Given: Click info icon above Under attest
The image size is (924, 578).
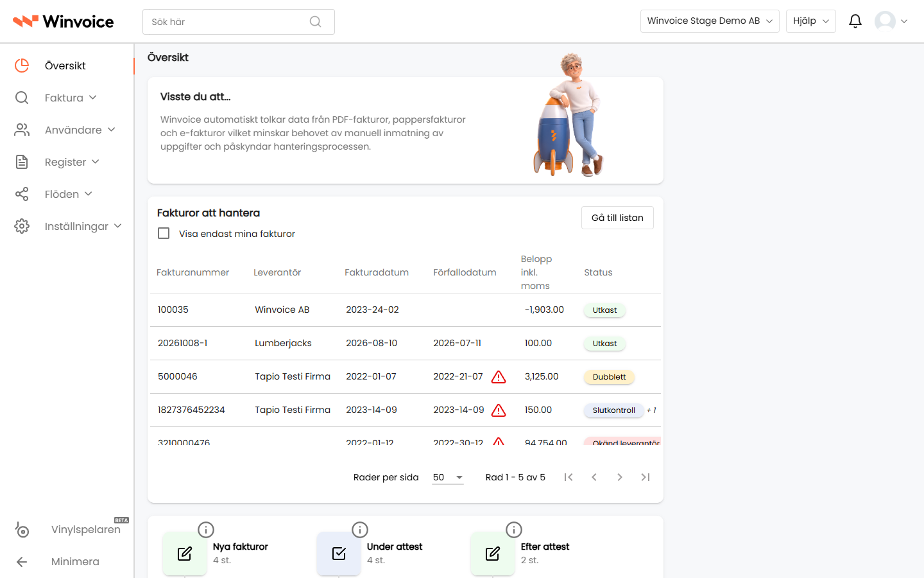Looking at the screenshot, I should pyautogui.click(x=360, y=530).
